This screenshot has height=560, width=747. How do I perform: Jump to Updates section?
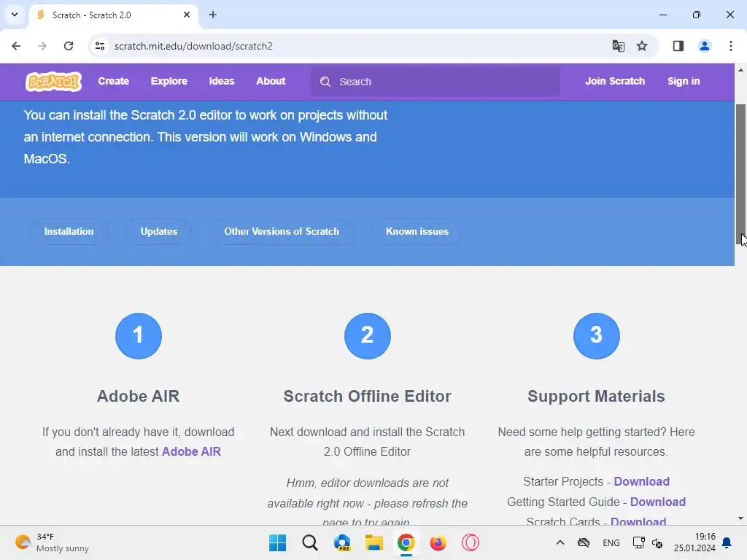tap(158, 231)
